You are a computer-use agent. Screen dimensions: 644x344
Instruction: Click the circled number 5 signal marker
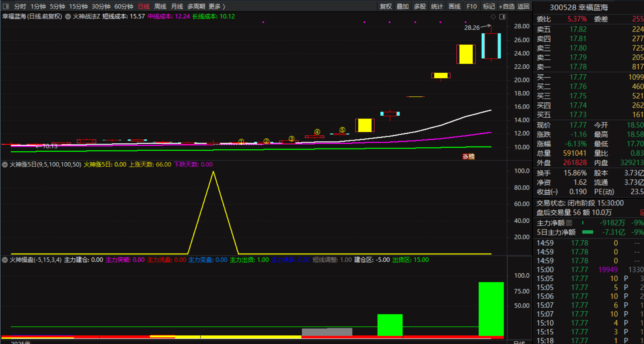pyautogui.click(x=342, y=130)
